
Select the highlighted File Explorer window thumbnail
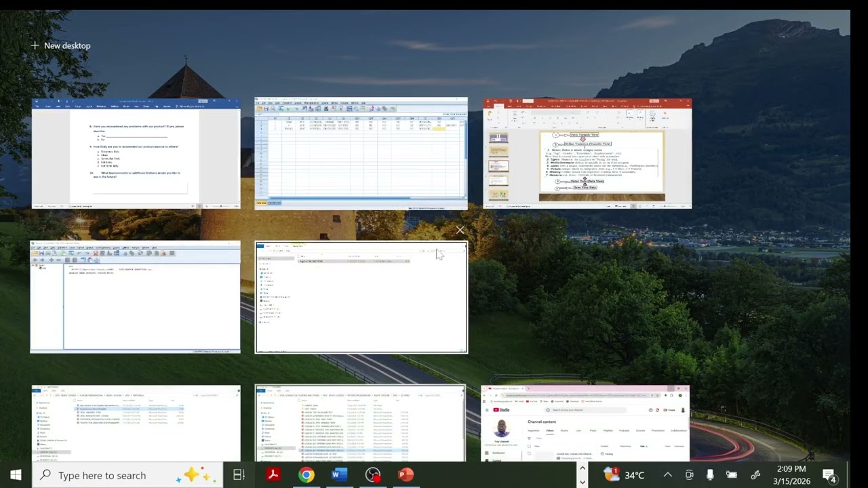361,297
